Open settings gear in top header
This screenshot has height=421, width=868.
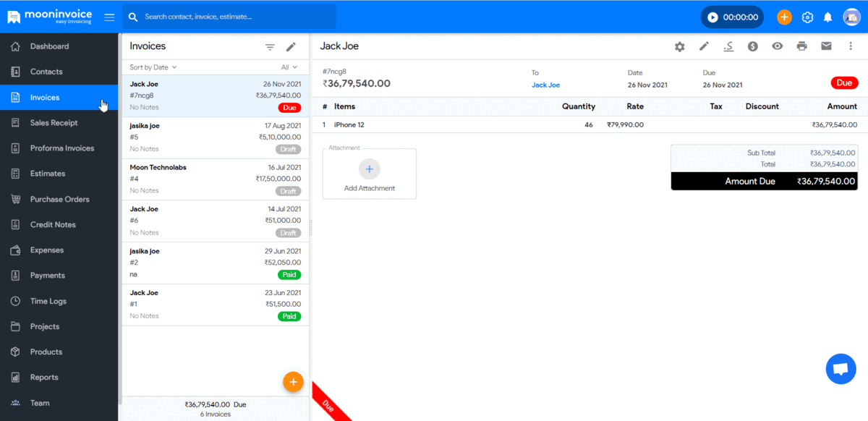coord(807,17)
